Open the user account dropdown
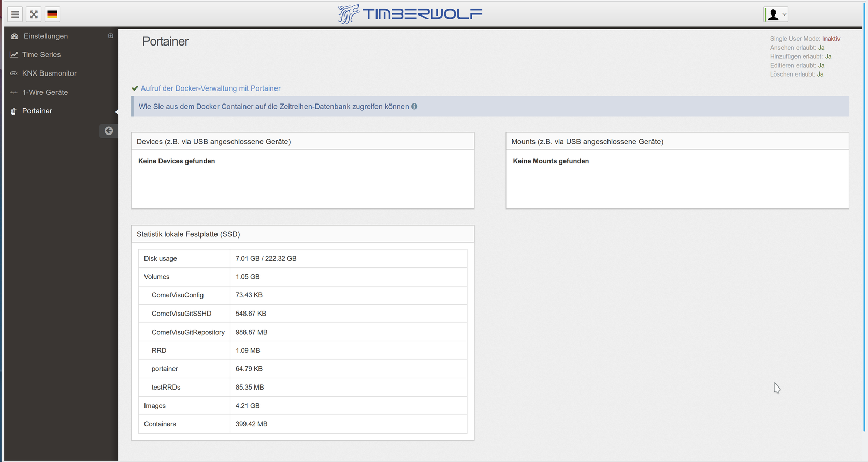The height and width of the screenshot is (462, 868). click(x=776, y=14)
